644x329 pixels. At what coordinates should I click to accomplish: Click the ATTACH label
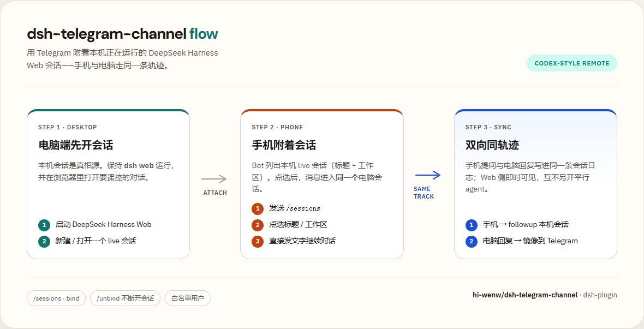[215, 193]
